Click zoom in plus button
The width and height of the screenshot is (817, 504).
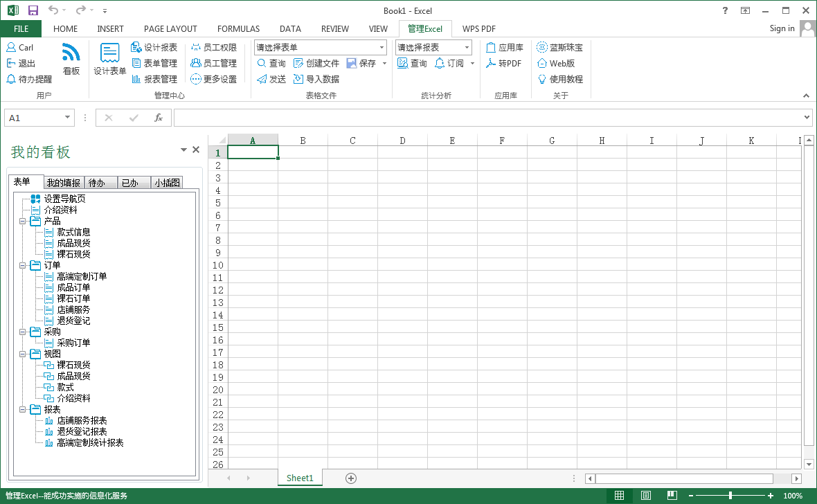coord(770,495)
